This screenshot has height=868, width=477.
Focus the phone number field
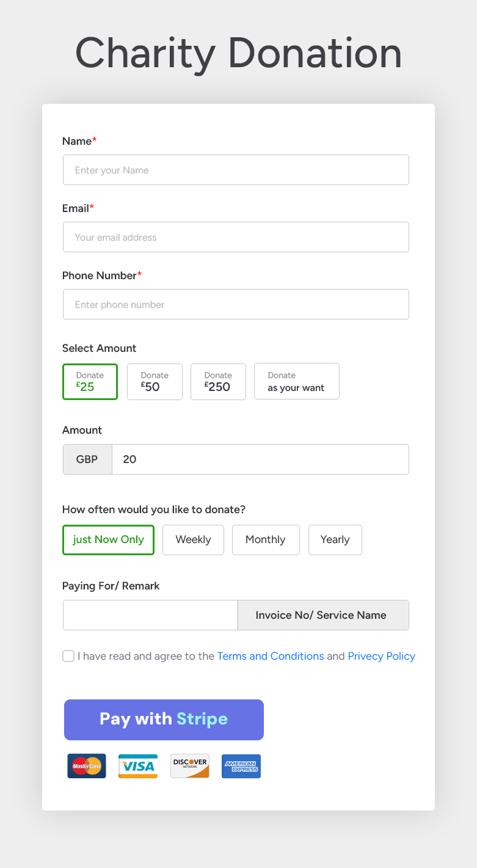pyautogui.click(x=236, y=304)
